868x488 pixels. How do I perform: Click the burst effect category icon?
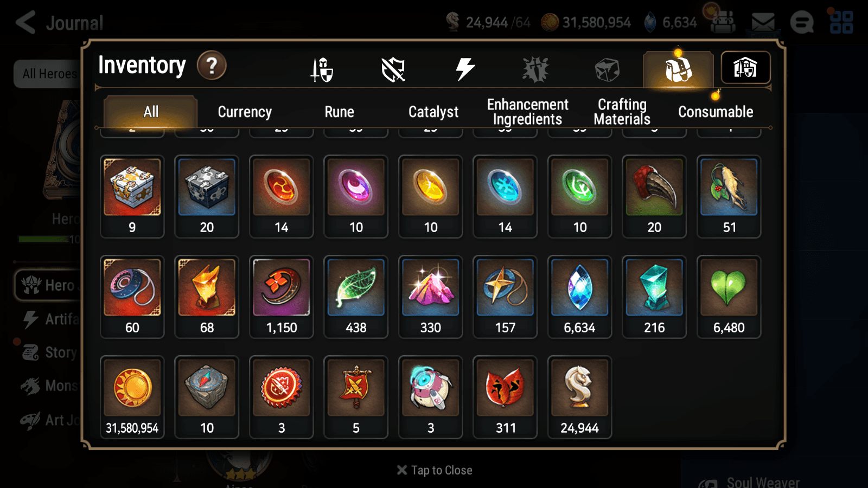tap(535, 69)
